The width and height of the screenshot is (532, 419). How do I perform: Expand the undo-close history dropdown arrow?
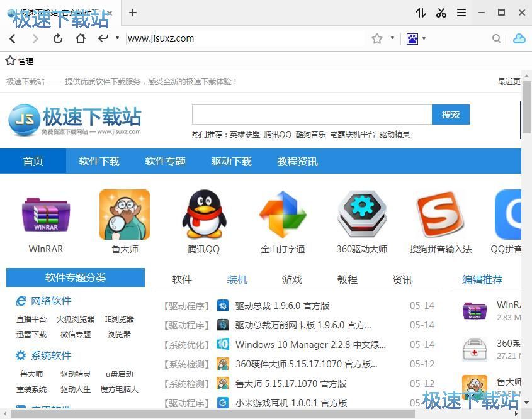click(x=117, y=38)
